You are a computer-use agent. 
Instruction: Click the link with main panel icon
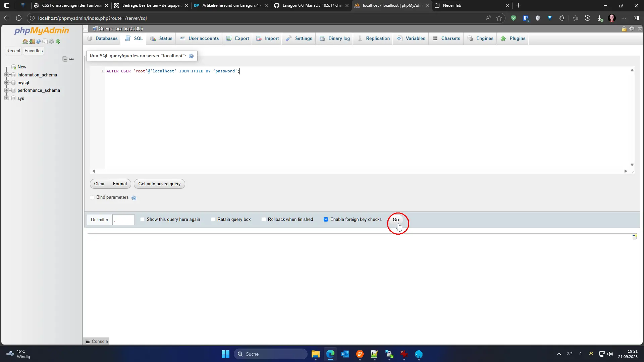point(71,59)
